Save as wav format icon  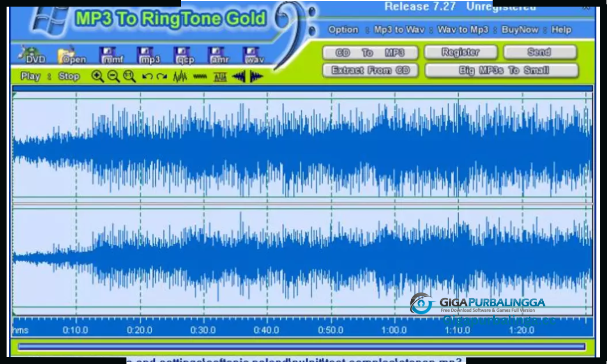[253, 56]
